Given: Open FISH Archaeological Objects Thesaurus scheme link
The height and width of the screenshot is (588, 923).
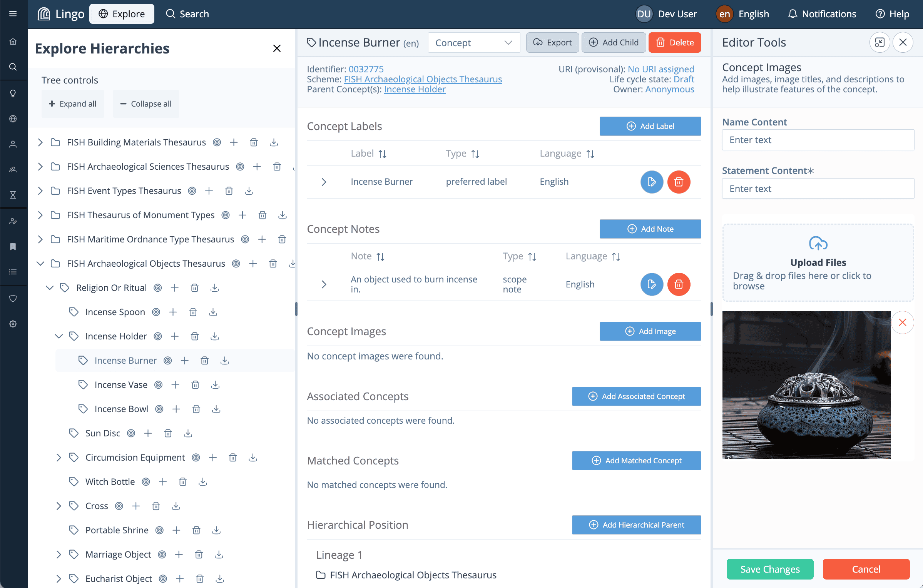Looking at the screenshot, I should 423,79.
